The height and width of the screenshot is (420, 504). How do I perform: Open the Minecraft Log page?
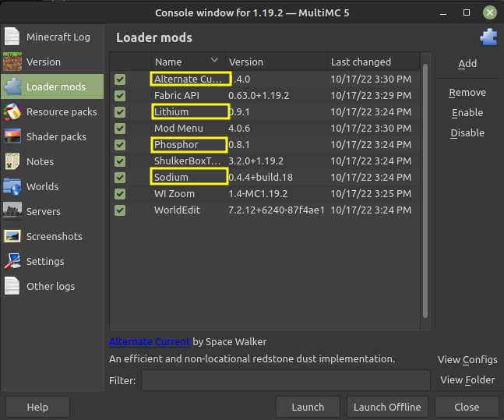[52, 37]
